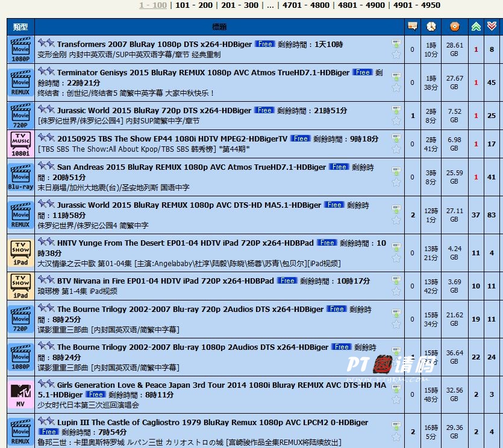Image resolution: width=503 pixels, height=448 pixels.
Task: Click the 28.61 GB size cell
Action: (x=455, y=49)
